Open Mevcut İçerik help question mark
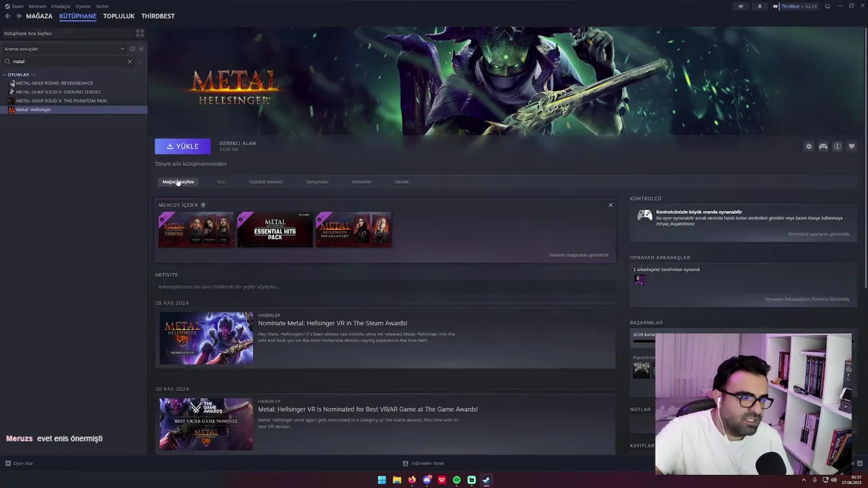This screenshot has height=488, width=868. [203, 205]
